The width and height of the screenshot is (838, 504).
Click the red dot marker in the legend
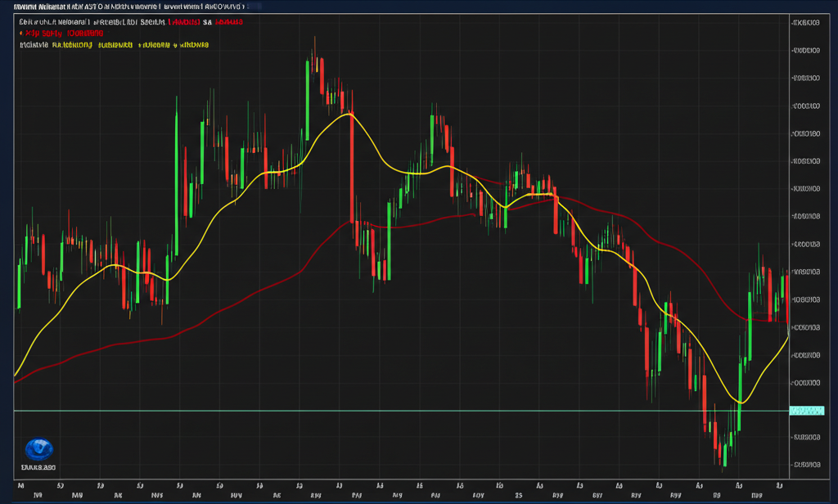point(22,34)
